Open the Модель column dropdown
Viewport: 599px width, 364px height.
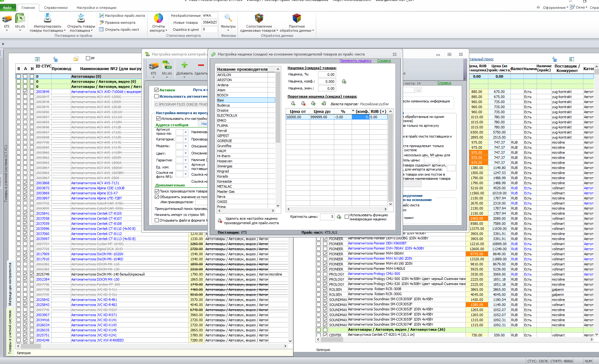tap(186, 146)
